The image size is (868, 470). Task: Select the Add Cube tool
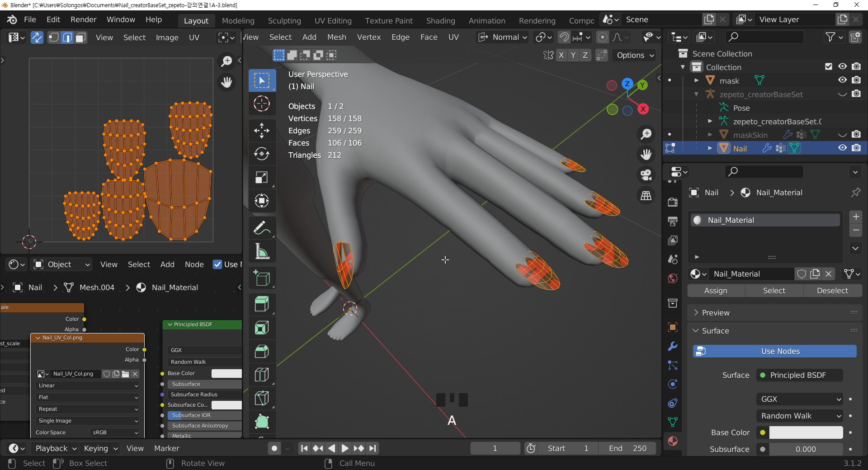262,278
